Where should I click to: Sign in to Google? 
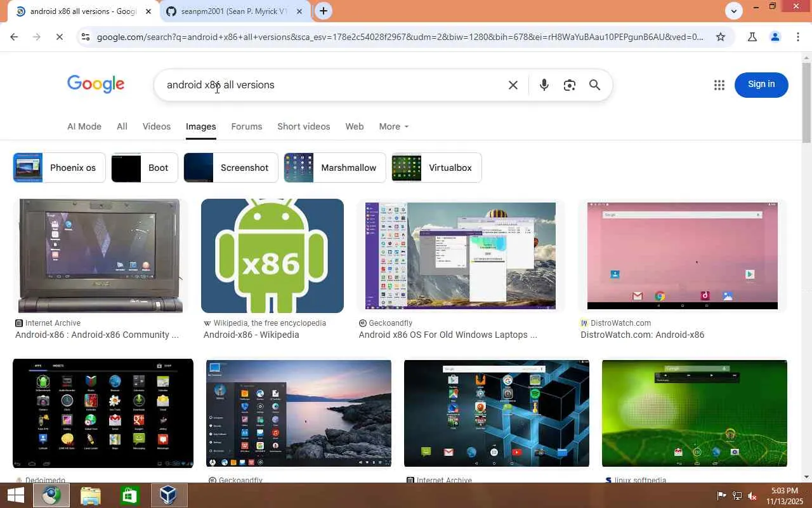pyautogui.click(x=761, y=84)
